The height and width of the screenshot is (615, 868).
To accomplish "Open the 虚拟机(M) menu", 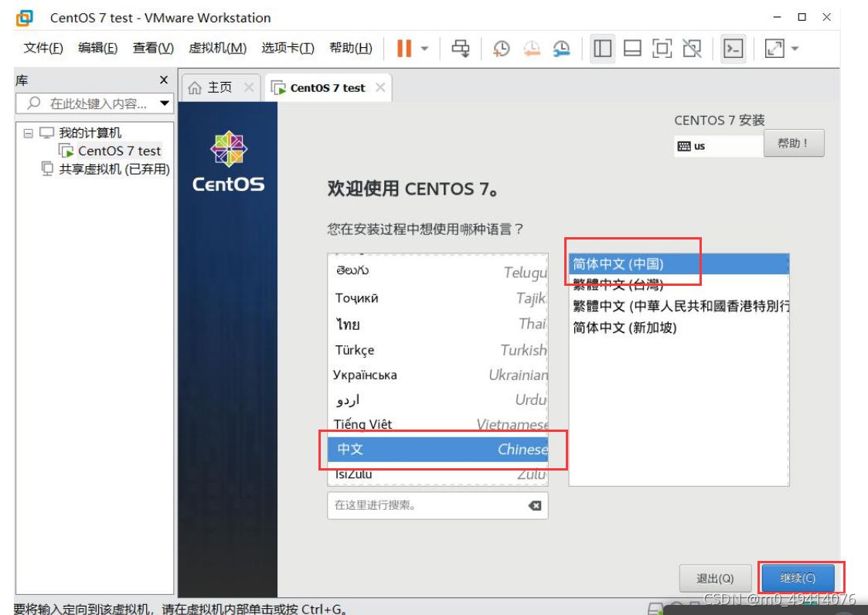I will [217, 48].
